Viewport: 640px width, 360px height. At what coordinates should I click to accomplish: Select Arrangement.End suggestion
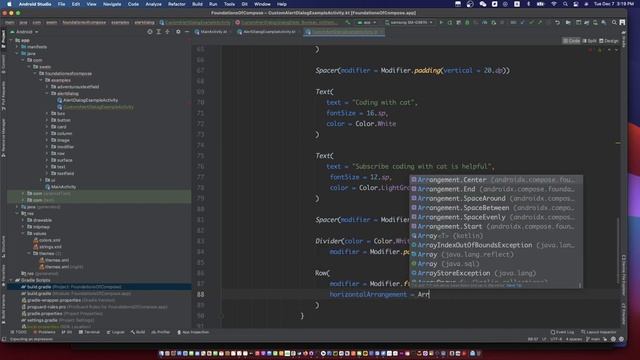[x=496, y=189]
